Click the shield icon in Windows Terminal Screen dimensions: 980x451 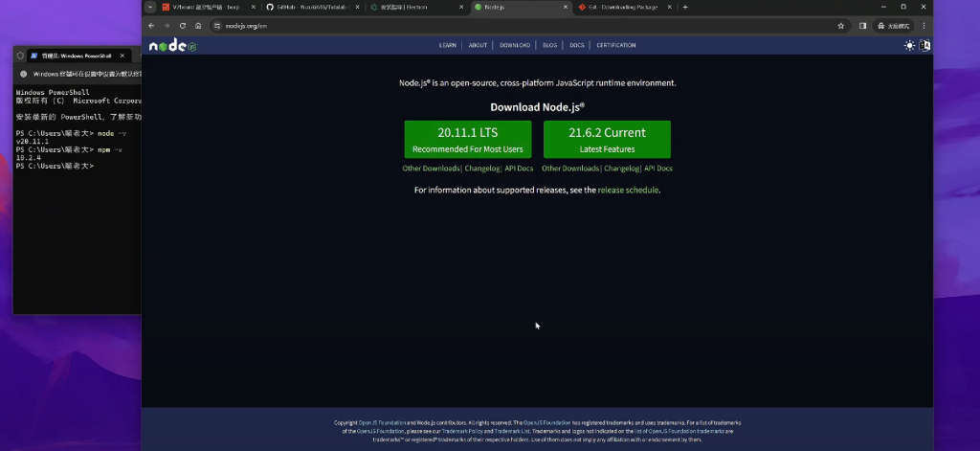pos(20,56)
